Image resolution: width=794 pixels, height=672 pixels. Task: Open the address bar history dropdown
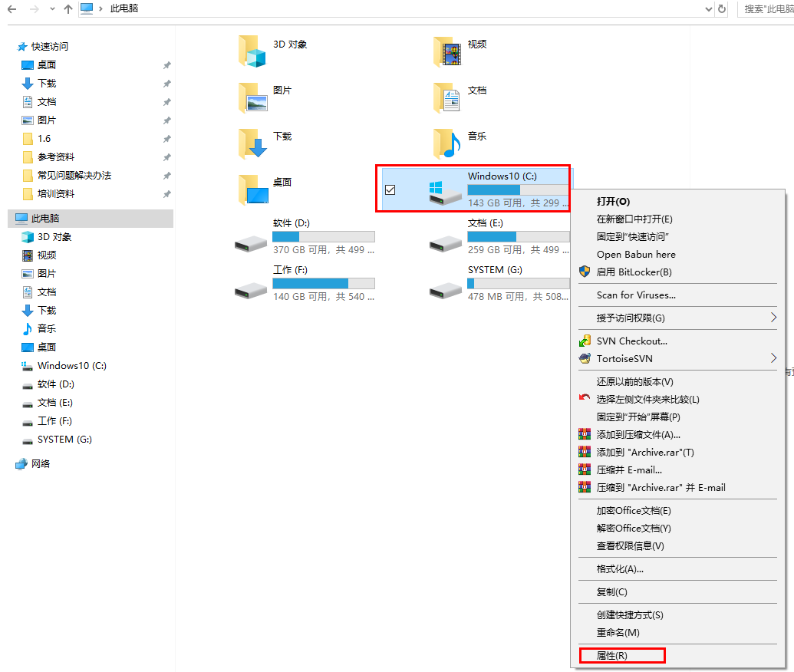[709, 9]
